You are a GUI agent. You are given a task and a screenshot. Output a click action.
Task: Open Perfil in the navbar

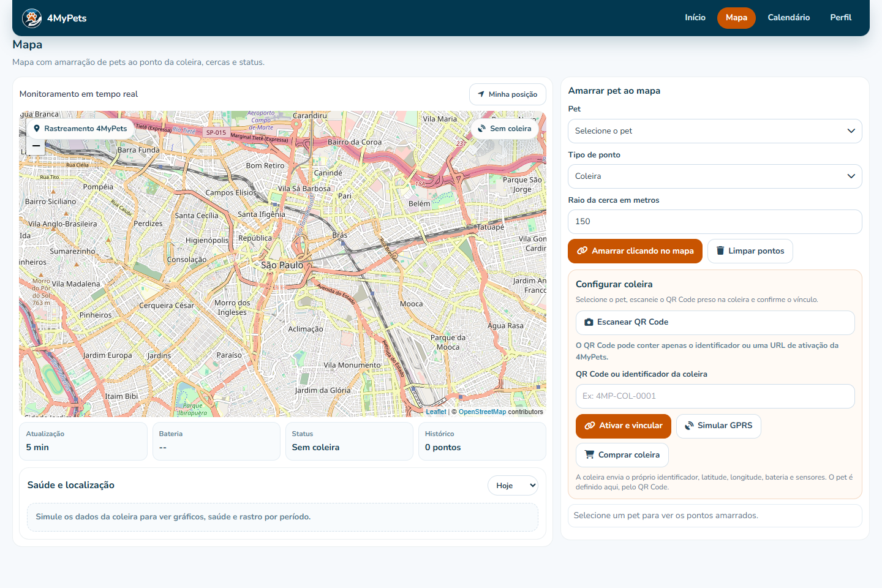(841, 18)
